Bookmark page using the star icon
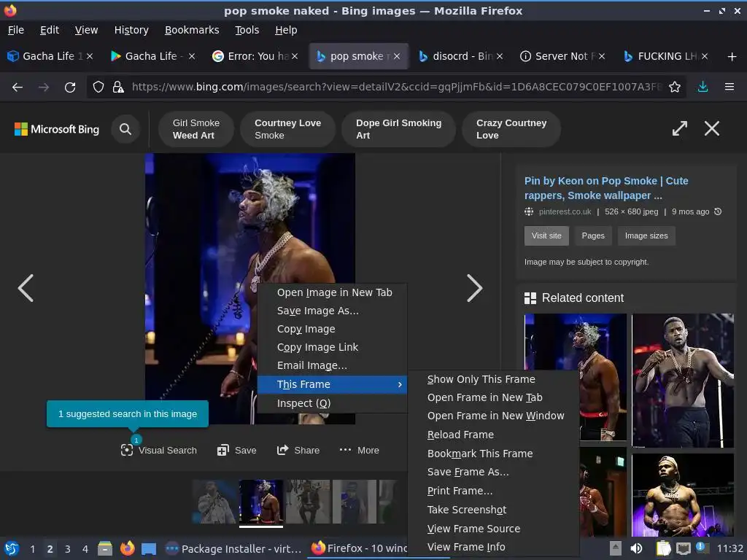The width and height of the screenshot is (747, 560). pos(675,87)
